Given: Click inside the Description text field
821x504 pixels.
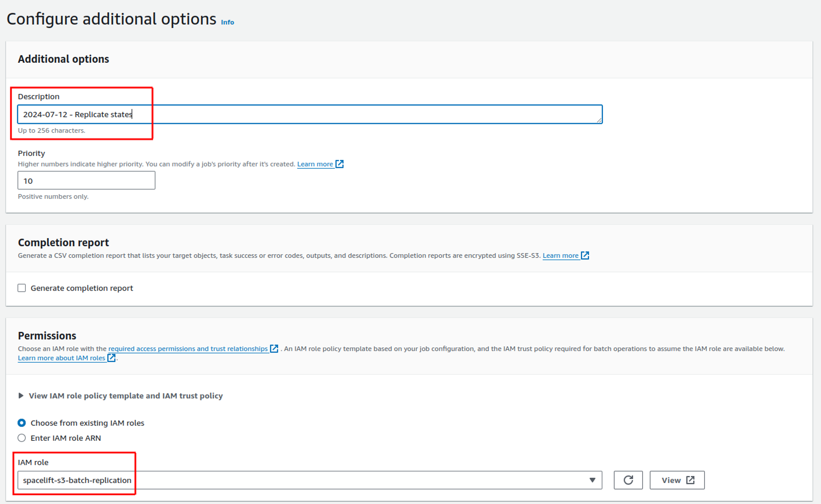Looking at the screenshot, I should coord(308,115).
